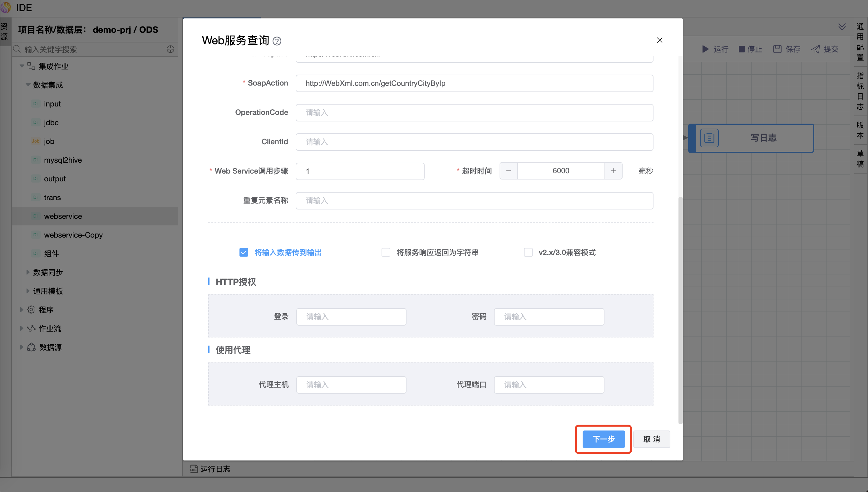Screen dimensions: 868x492
Task: Increase 超时时间 with plus stepper
Action: [x=613, y=171]
